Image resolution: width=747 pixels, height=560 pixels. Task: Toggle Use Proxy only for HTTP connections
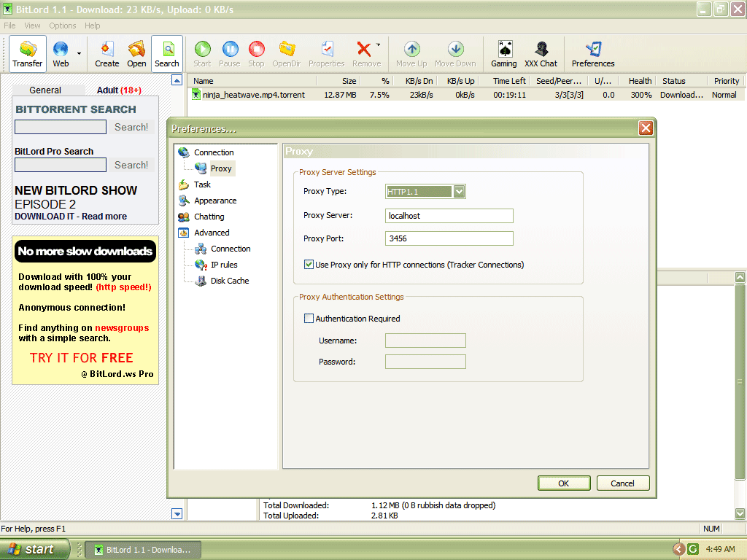tap(309, 264)
